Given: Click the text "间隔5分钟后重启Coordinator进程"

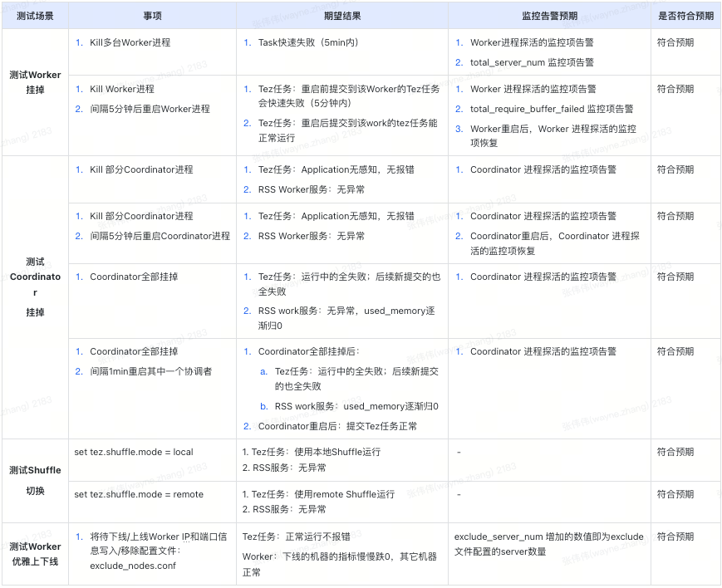Looking at the screenshot, I should 160,236.
